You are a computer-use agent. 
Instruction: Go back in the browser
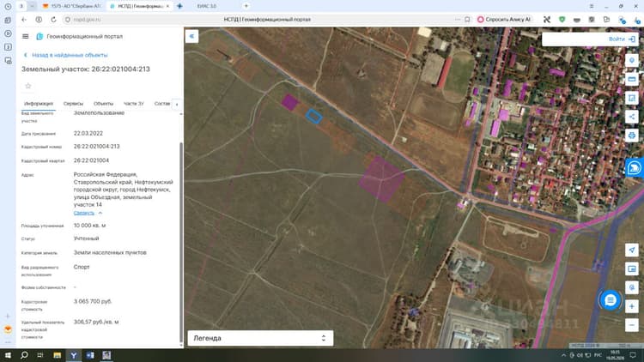[x=24, y=19]
